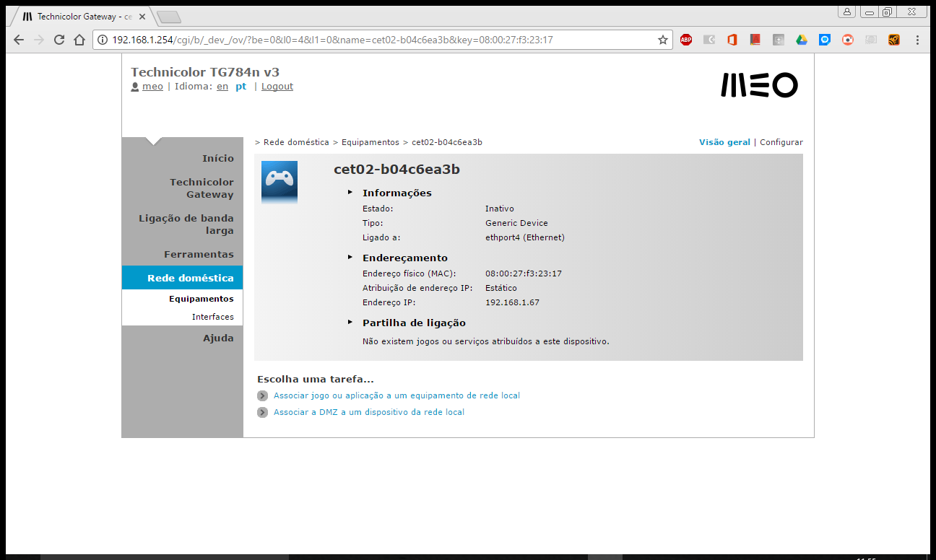Click the Logout link
The image size is (936, 560).
point(277,86)
